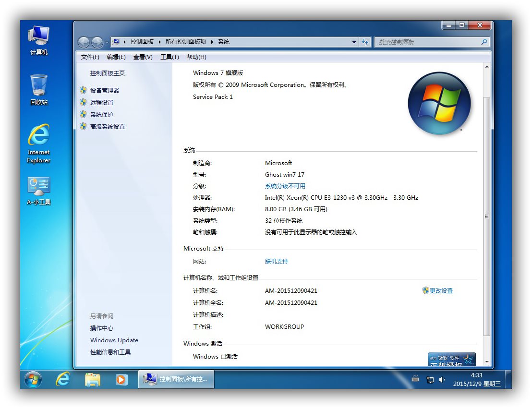This screenshot has width=532, height=409.
Task: Click the scrollbar up arrow
Action: (x=487, y=67)
